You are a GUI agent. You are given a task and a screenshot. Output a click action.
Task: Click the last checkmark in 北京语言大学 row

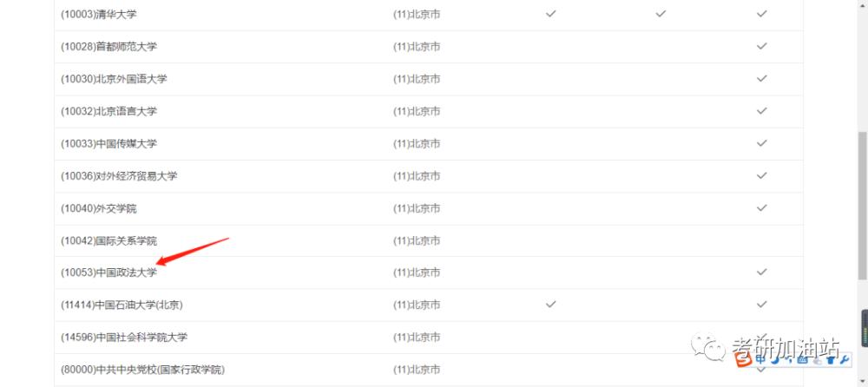tap(762, 111)
